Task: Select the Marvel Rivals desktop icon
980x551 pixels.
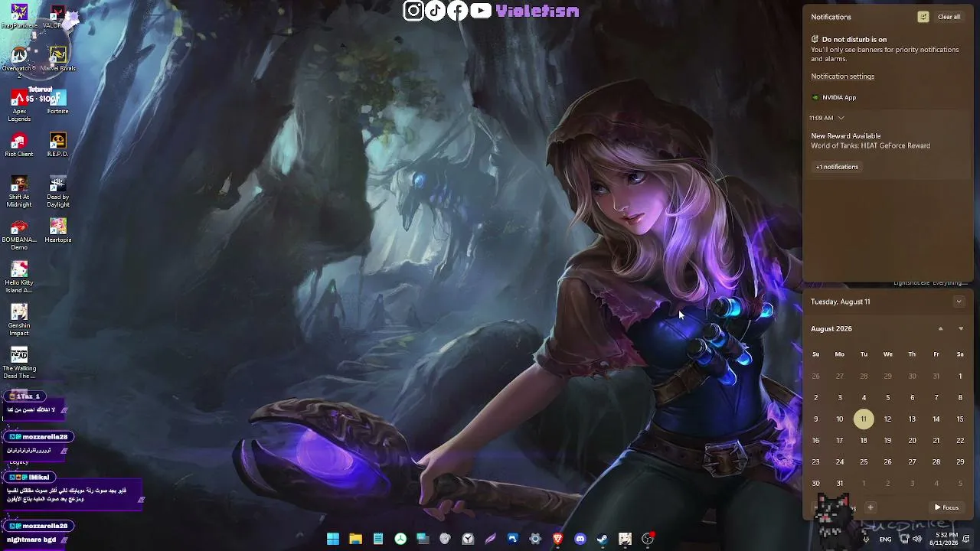Action: [x=57, y=59]
